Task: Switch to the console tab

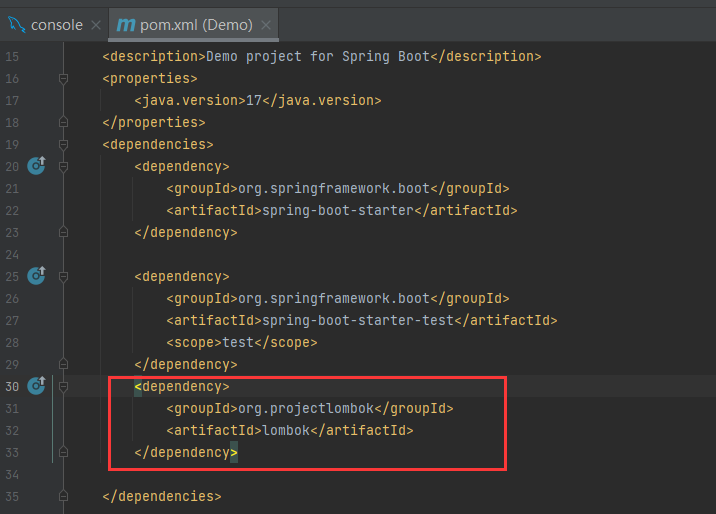Action: pos(56,24)
